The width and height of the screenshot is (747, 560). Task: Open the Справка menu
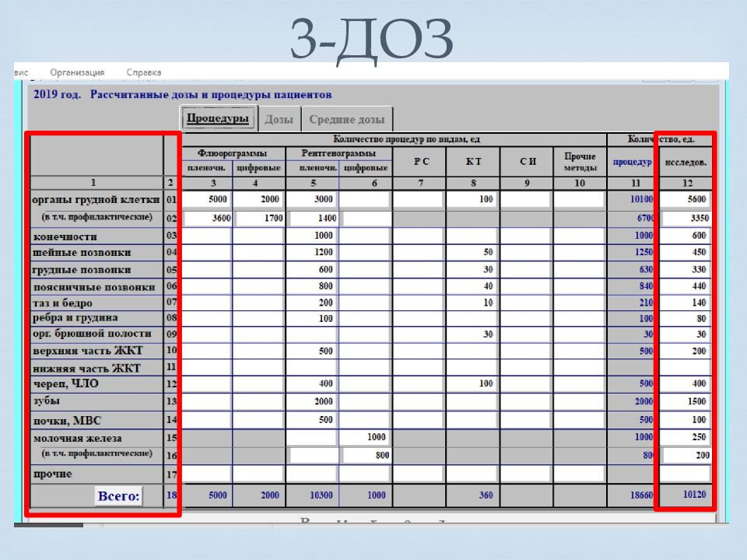(143, 72)
